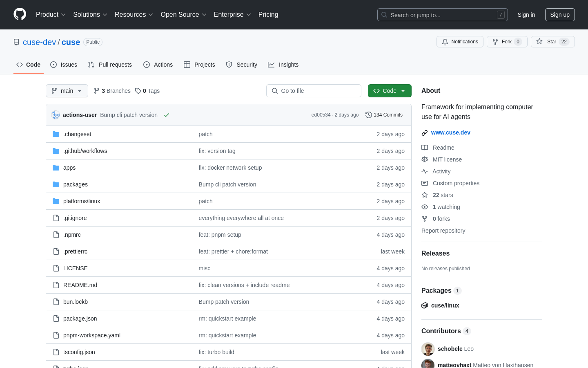Click the .gitignore file icon
The height and width of the screenshot is (368, 588).
pyautogui.click(x=56, y=218)
